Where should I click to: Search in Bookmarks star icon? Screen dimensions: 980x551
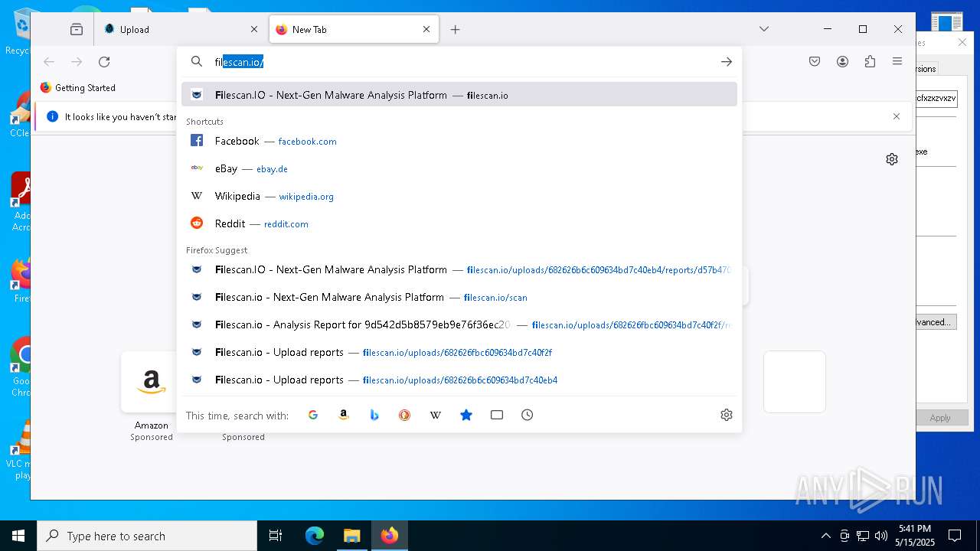pos(466,415)
